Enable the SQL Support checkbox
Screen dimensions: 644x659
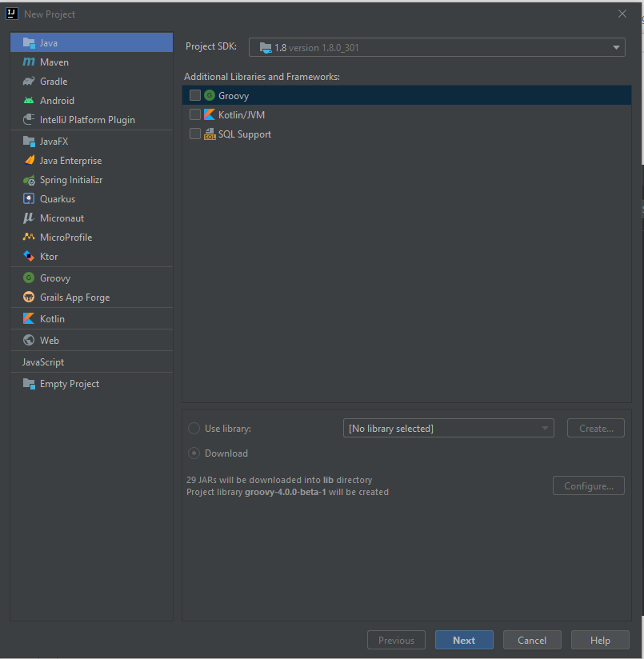195,134
